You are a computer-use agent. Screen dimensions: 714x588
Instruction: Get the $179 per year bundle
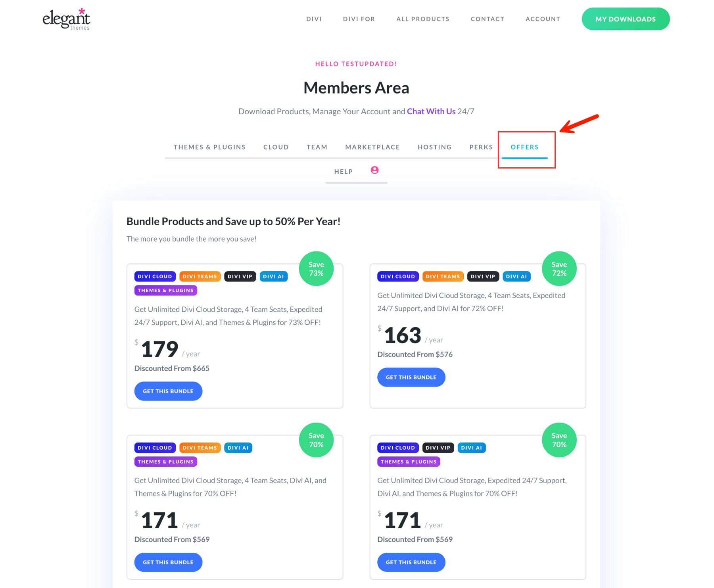[168, 391]
